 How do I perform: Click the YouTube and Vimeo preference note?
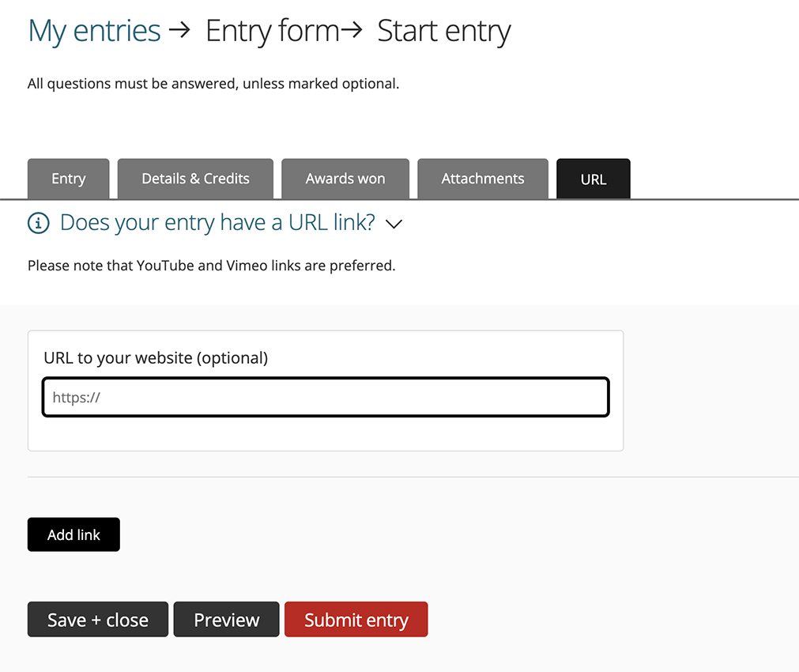pos(212,266)
